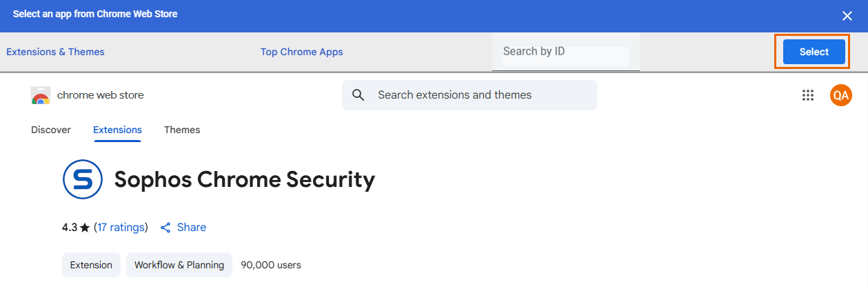868x289 pixels.
Task: Go to the Discover tab
Action: (51, 130)
